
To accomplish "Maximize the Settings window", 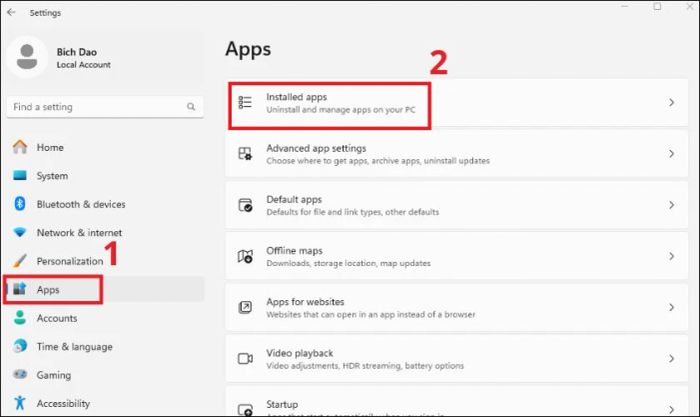I will pyautogui.click(x=657, y=6).
